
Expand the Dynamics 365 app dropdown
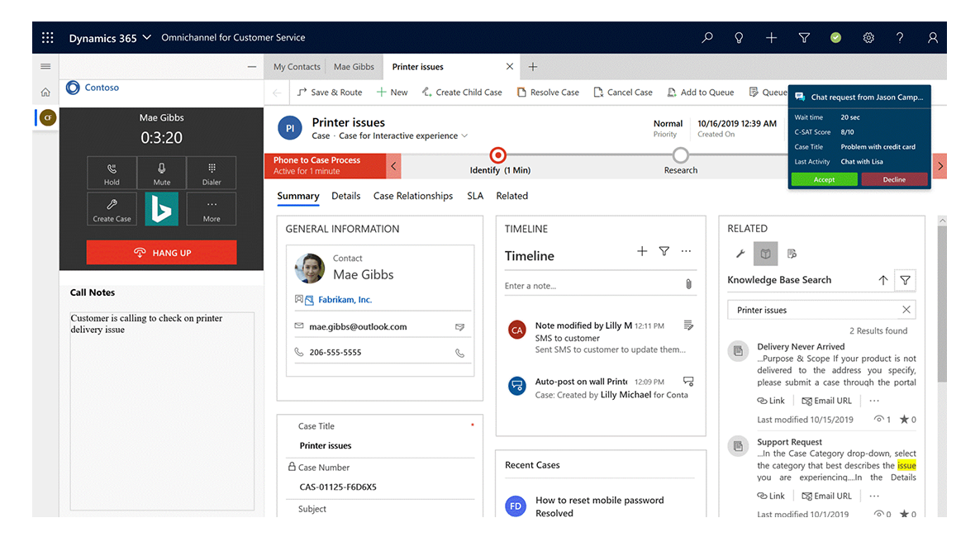pos(147,38)
